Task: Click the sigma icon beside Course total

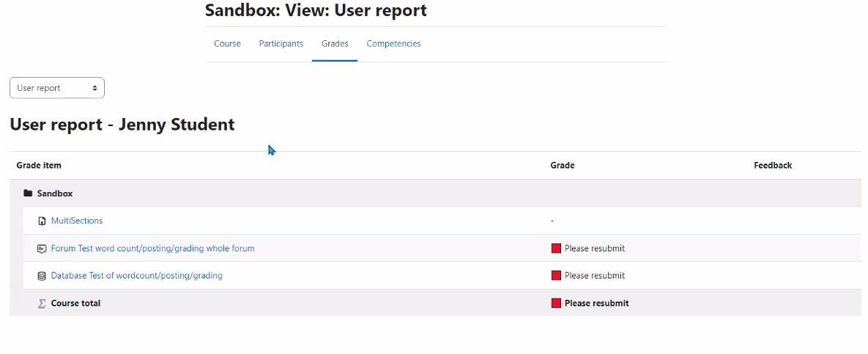Action: (42, 303)
